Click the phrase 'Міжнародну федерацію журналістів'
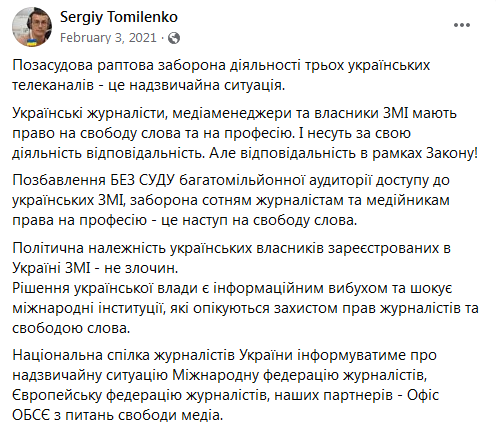The height and width of the screenshot is (433, 496). (299, 376)
